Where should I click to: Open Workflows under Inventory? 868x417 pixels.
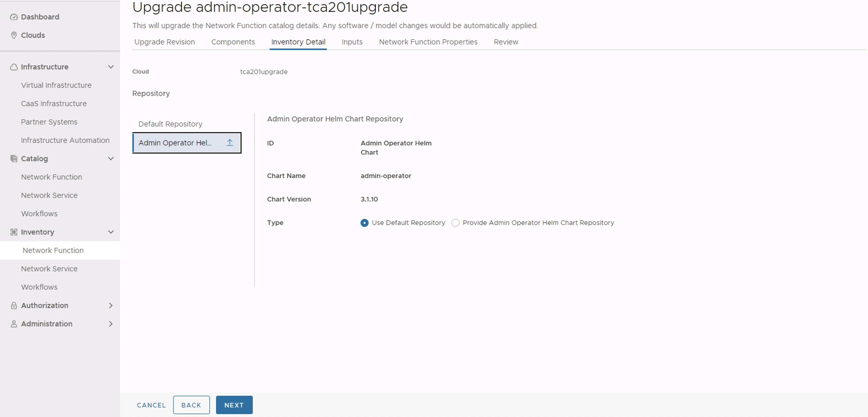[x=39, y=287]
